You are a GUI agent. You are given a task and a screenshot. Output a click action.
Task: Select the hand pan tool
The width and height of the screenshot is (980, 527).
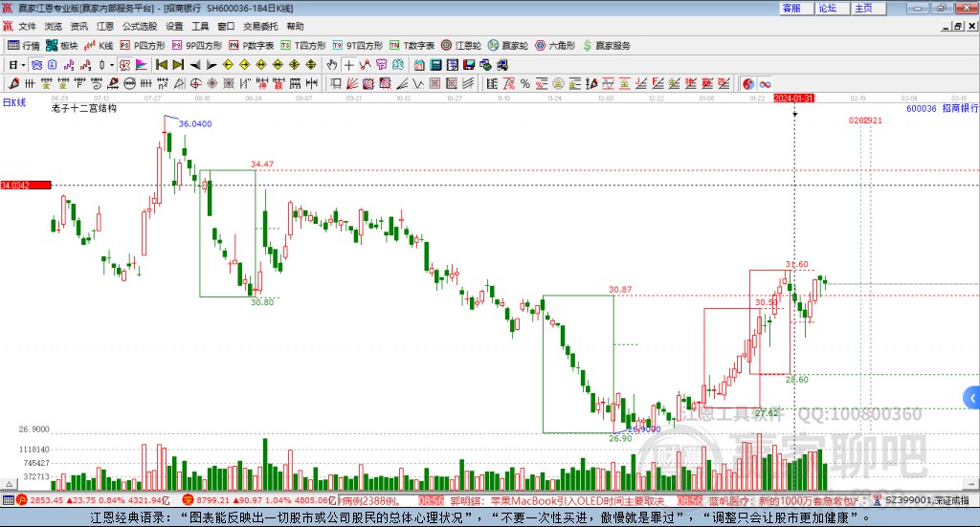[x=332, y=65]
